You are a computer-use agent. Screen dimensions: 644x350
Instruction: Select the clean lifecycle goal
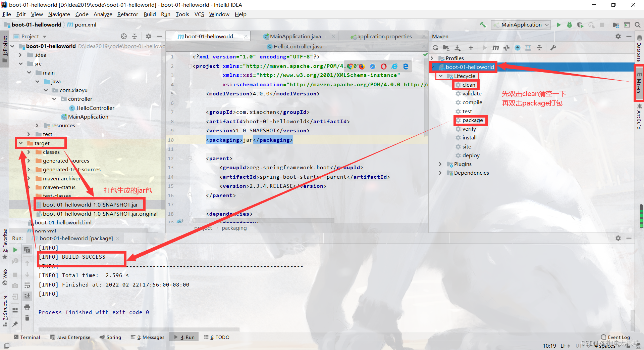click(x=469, y=85)
